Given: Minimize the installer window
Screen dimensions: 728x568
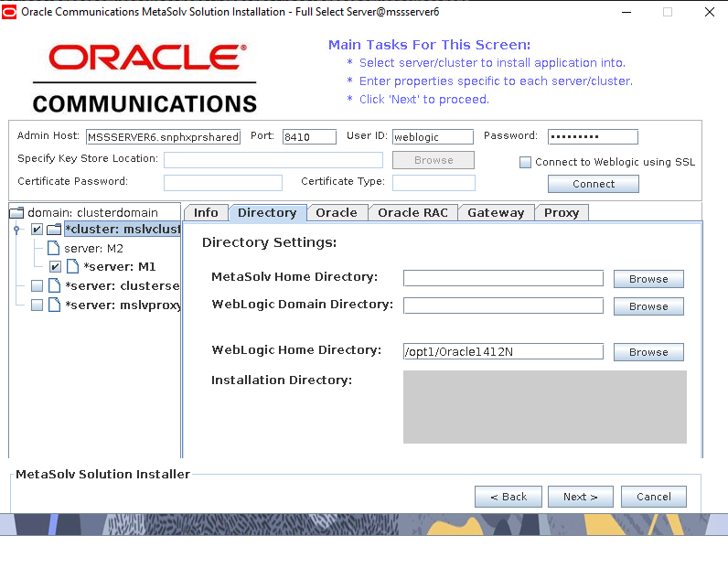Looking at the screenshot, I should pos(626,12).
